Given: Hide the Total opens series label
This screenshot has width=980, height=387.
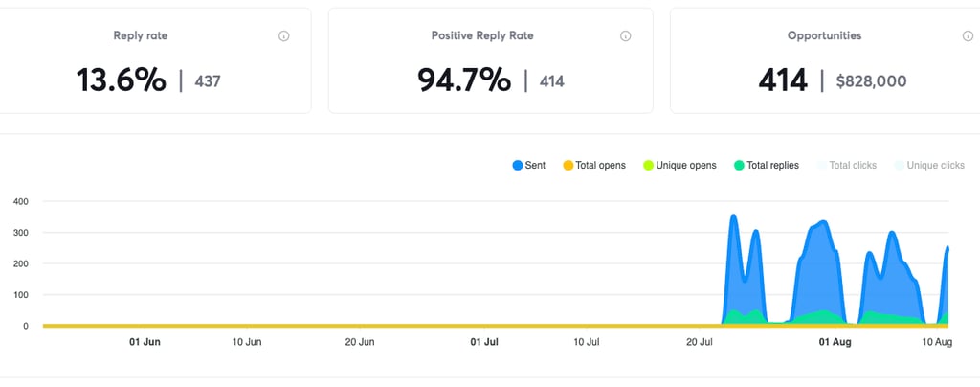Looking at the screenshot, I should point(600,166).
